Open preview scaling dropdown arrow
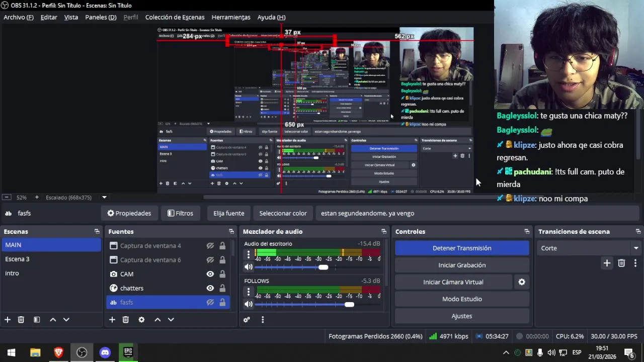The height and width of the screenshot is (362, 644). pos(104,198)
